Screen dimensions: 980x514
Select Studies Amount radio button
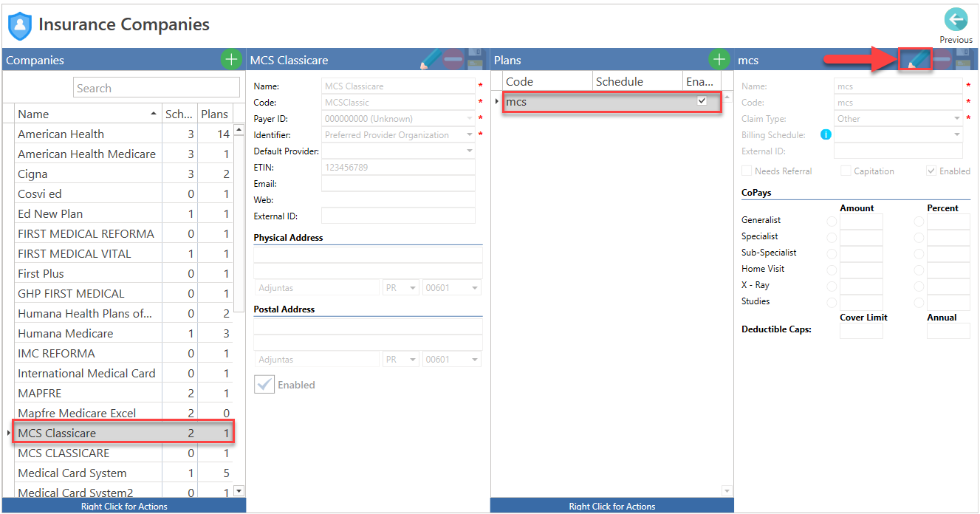(832, 302)
